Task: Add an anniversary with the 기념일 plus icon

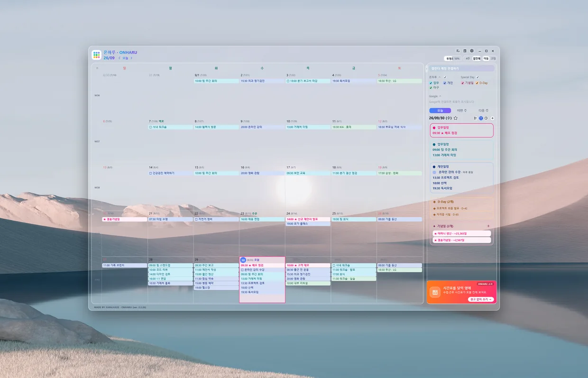Action: (x=488, y=226)
